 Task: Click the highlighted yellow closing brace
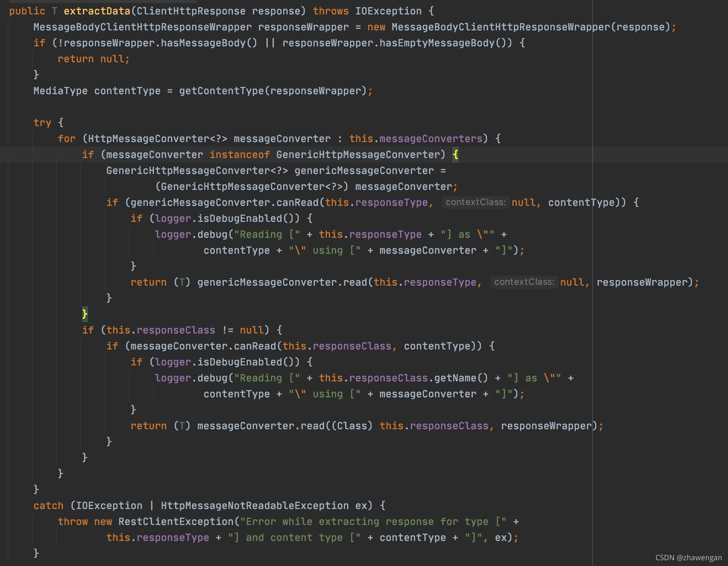tap(85, 314)
